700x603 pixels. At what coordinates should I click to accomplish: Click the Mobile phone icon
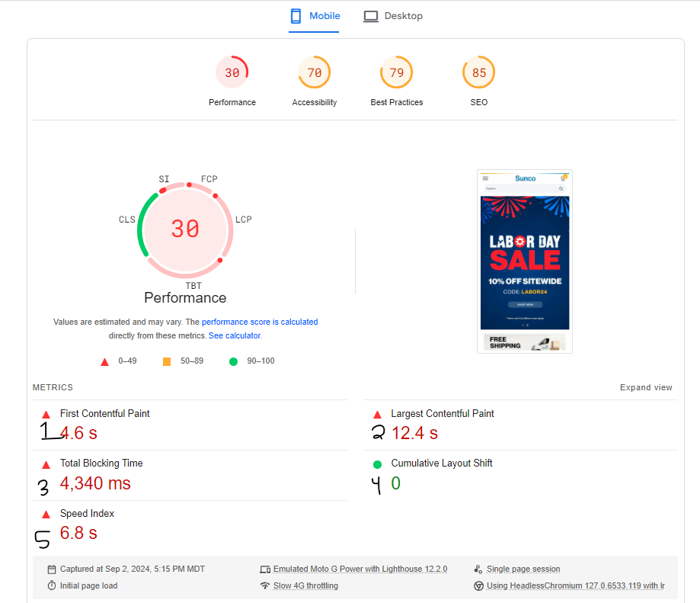coord(296,16)
